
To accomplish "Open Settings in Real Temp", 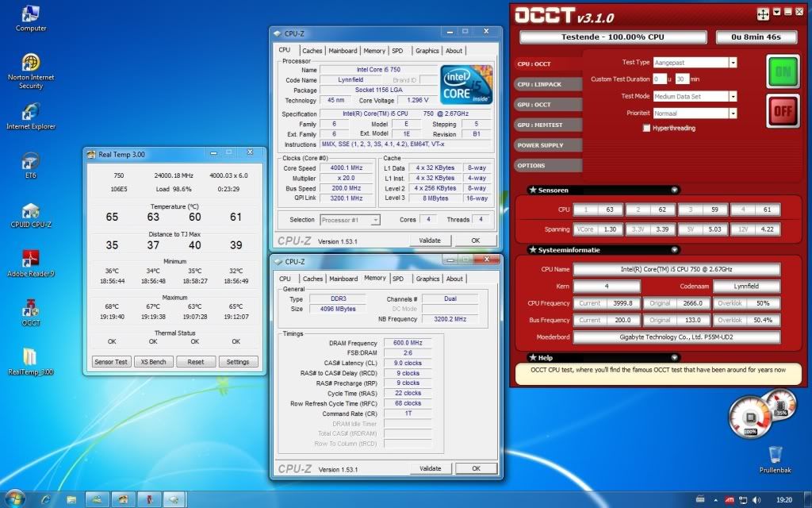I will pos(238,362).
